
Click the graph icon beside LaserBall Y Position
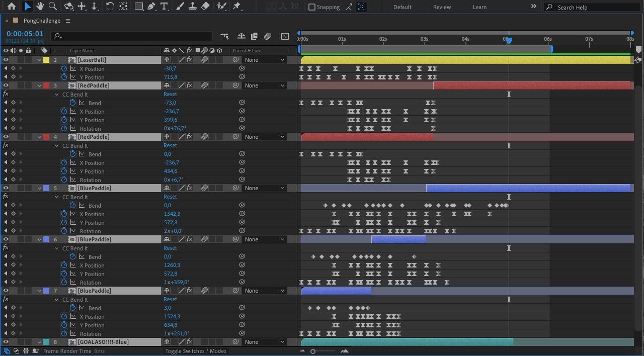click(73, 77)
